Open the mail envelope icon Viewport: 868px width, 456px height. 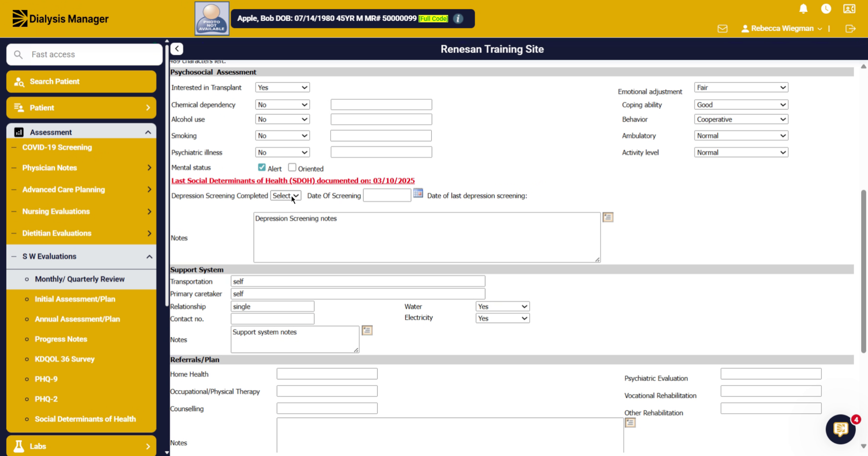tap(722, 29)
